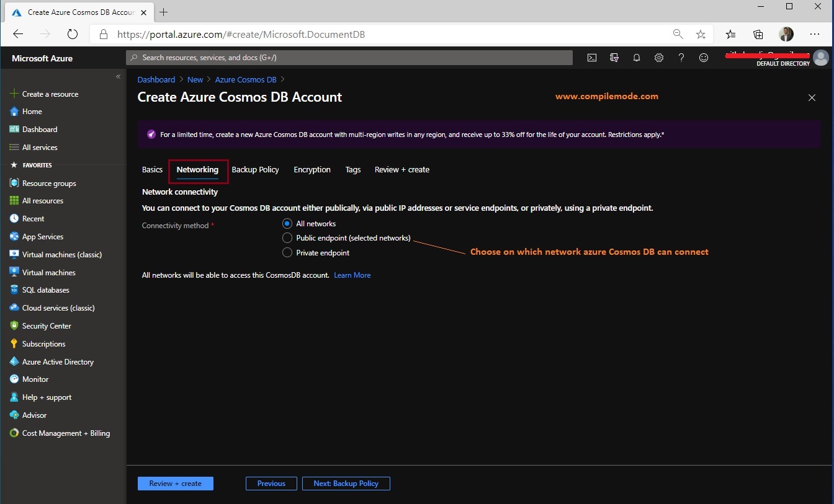The height and width of the screenshot is (504, 834).
Task: Open portal settings gear icon
Action: [x=659, y=58]
